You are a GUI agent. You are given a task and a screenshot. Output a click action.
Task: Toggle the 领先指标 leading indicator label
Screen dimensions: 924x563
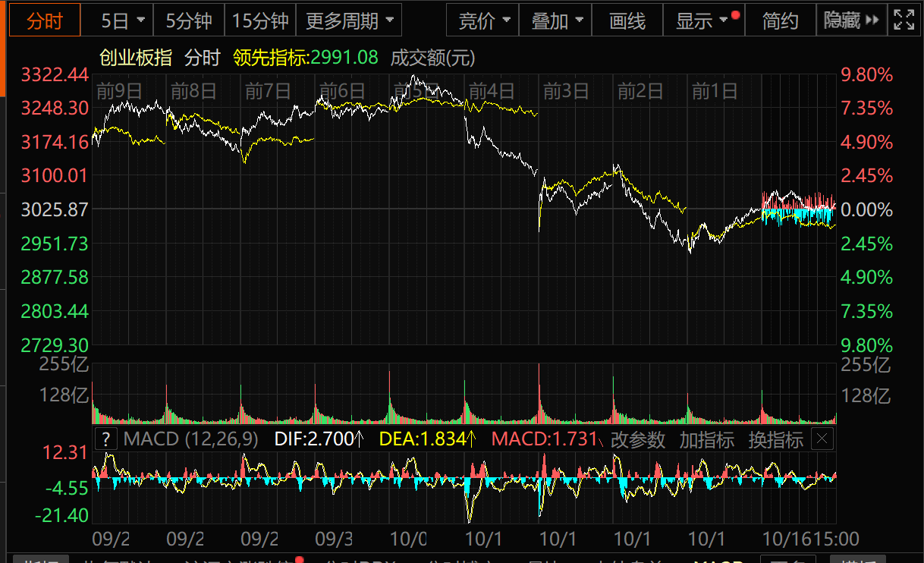pos(305,58)
